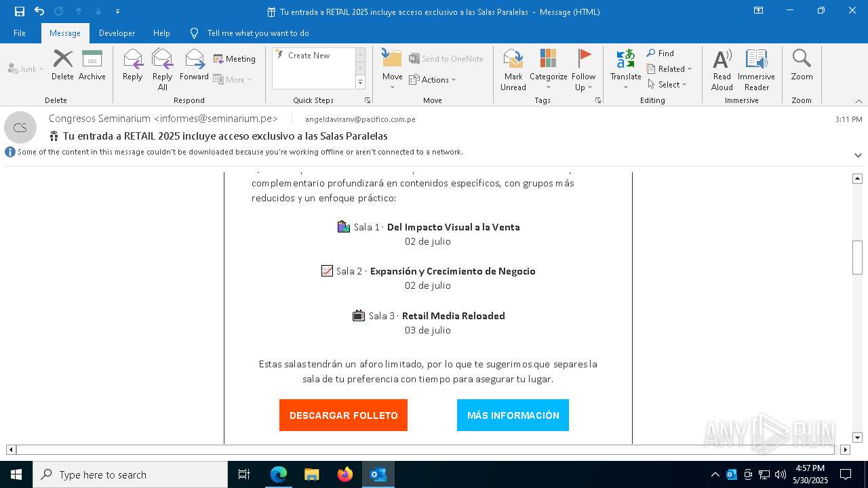Click Find in Editing group
This screenshot has width=868, height=488.
pyautogui.click(x=660, y=54)
